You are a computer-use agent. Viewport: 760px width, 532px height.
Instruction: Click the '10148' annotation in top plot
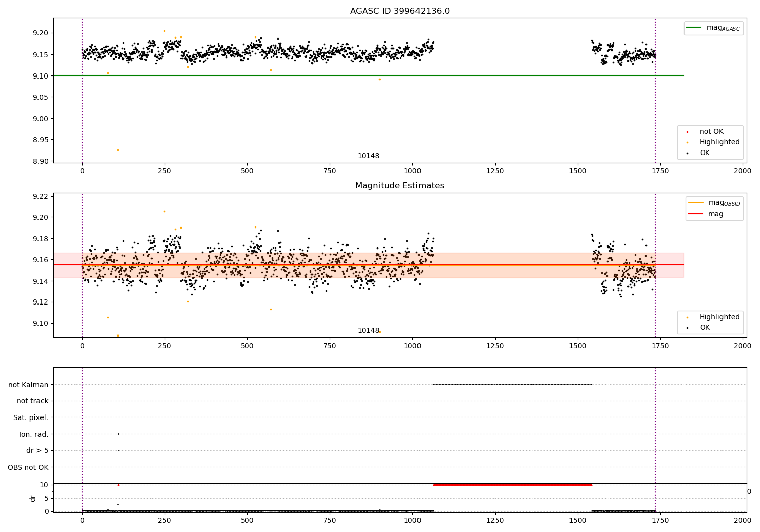[368, 156]
